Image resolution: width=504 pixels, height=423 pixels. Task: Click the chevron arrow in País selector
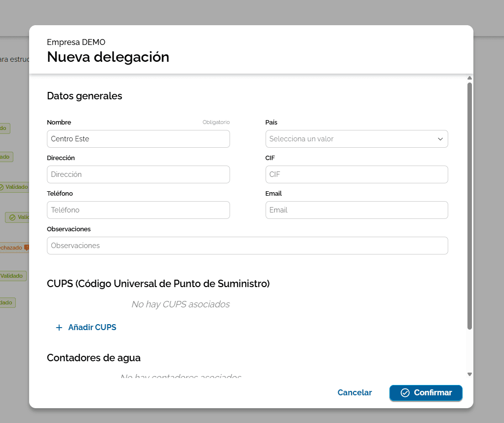(x=440, y=139)
